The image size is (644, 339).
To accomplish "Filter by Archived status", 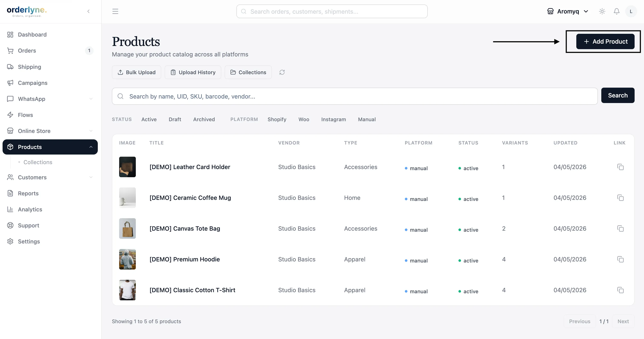I will [x=204, y=119].
